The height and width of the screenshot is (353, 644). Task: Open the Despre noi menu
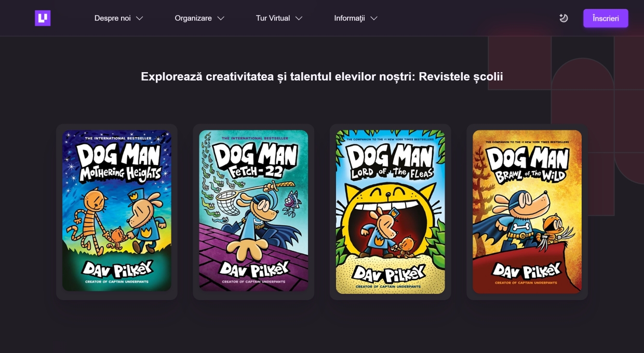[x=113, y=18]
